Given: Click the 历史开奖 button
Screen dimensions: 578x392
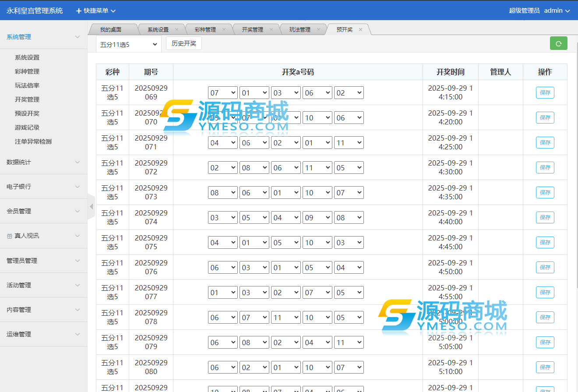Looking at the screenshot, I should click(183, 43).
